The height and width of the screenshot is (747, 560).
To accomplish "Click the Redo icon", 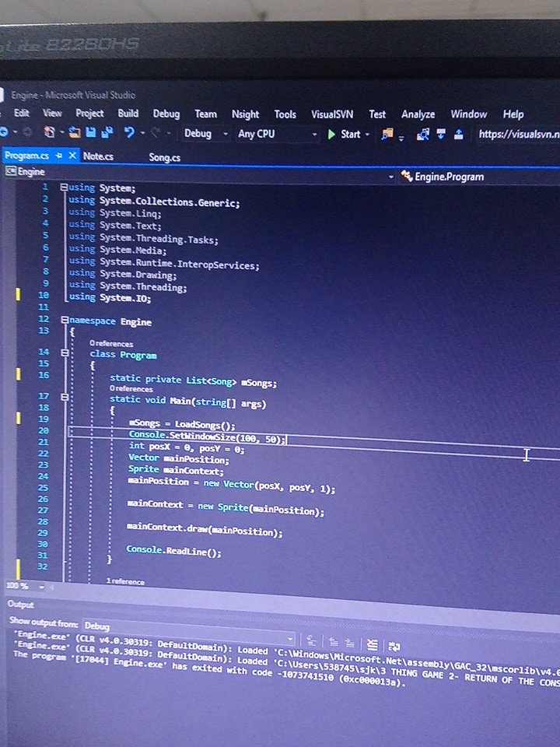I will coord(156,133).
